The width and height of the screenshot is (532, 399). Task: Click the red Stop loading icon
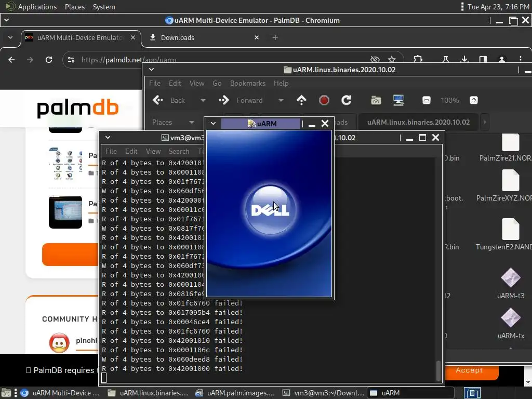click(324, 100)
